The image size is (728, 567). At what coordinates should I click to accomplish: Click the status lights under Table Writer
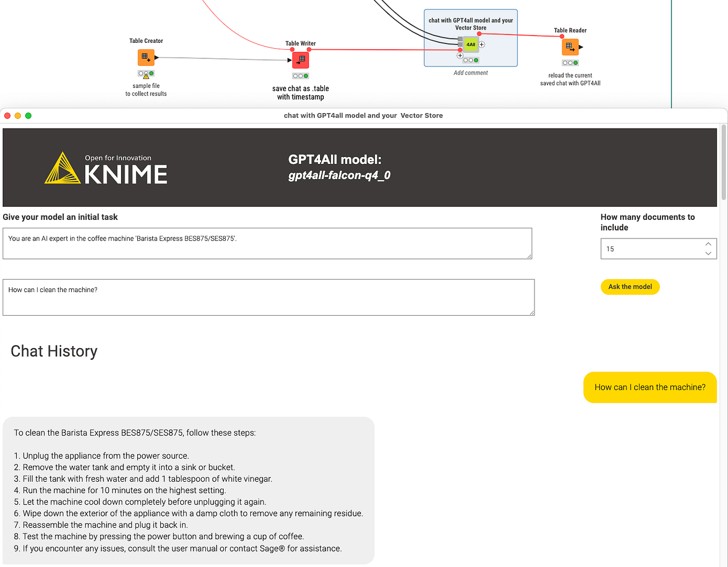(x=300, y=76)
